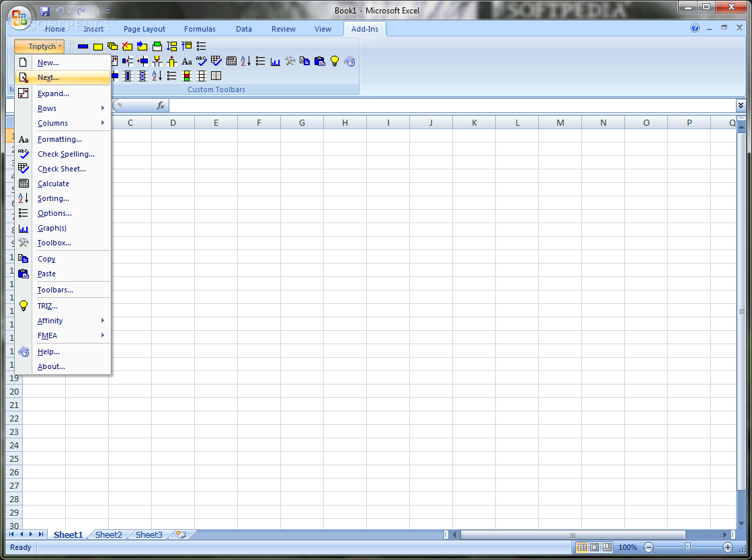Expand the formula bar with chevron
The width and height of the screenshot is (752, 560).
click(741, 105)
